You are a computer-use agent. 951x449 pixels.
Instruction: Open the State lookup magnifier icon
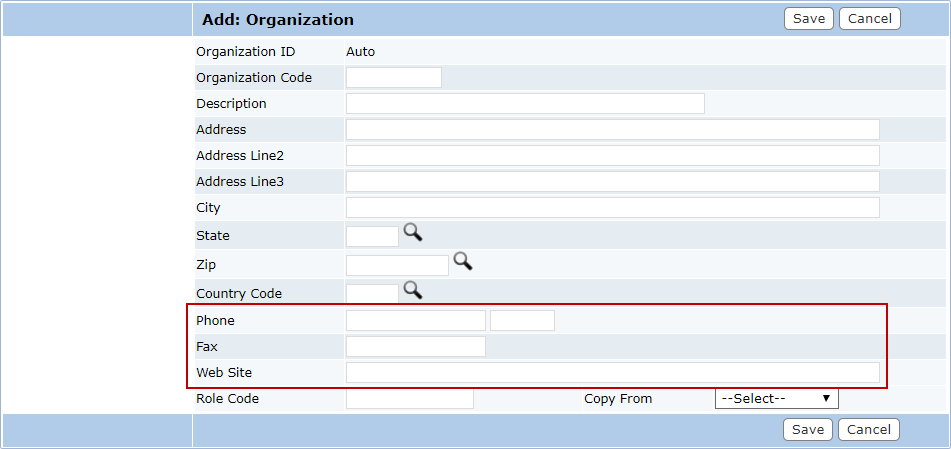(x=413, y=232)
